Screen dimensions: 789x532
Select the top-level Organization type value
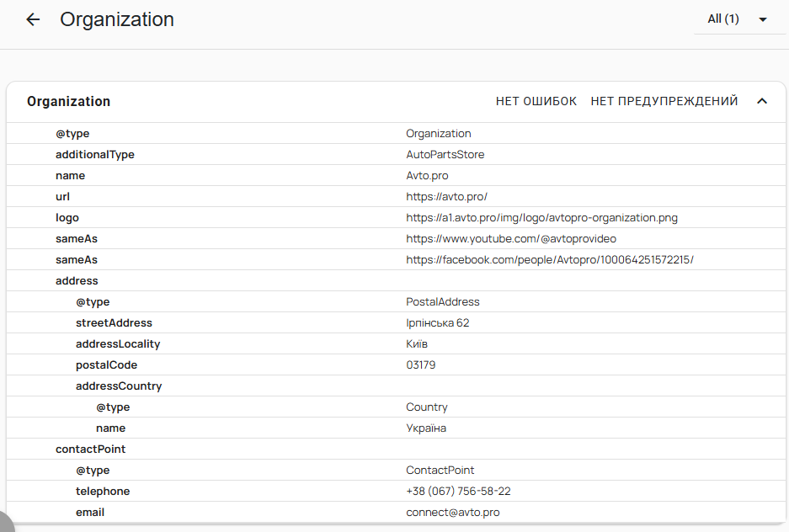[439, 133]
